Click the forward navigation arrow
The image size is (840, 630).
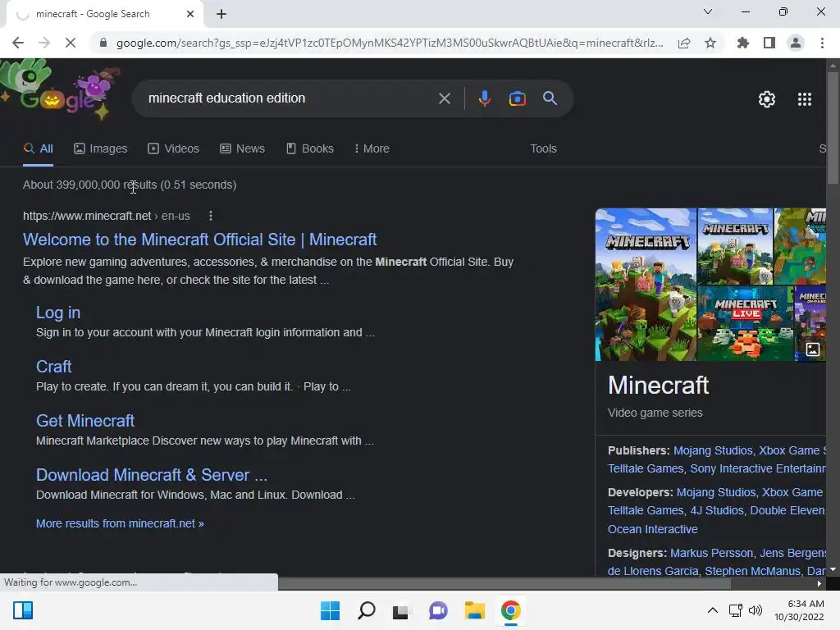pyautogui.click(x=44, y=43)
